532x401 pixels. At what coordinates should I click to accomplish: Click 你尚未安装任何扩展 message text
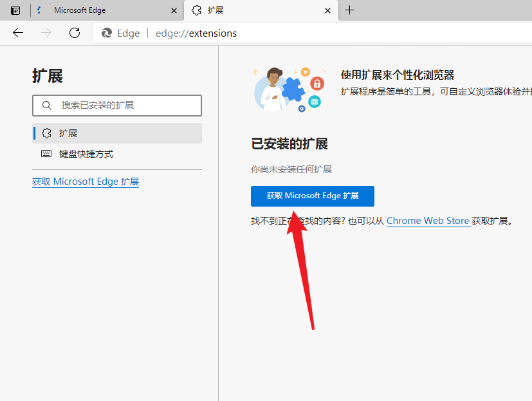291,169
